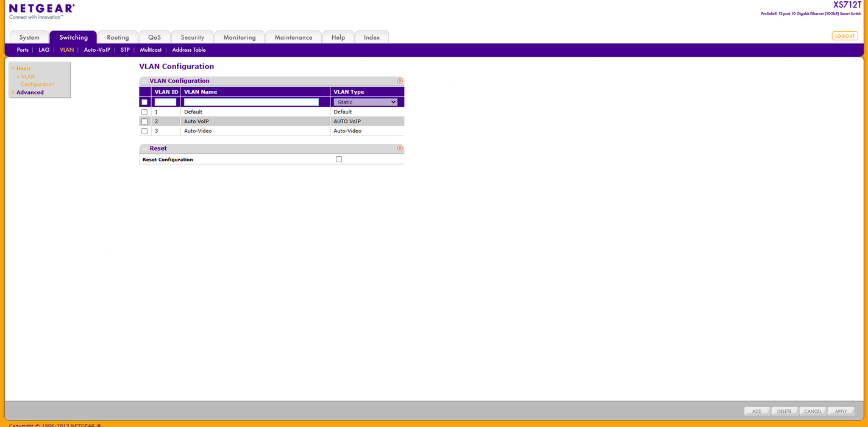Go to LAG submenu

44,50
